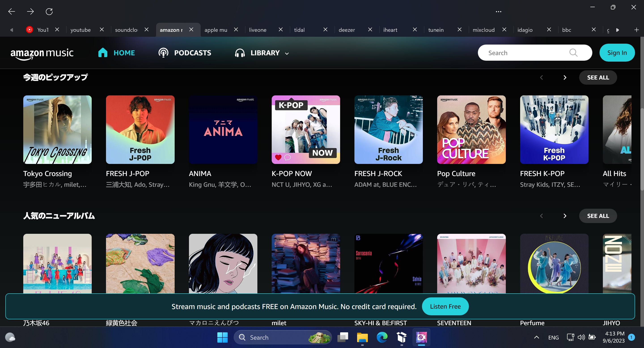Advance 今週のピックアップ carousel with right chevron

565,77
